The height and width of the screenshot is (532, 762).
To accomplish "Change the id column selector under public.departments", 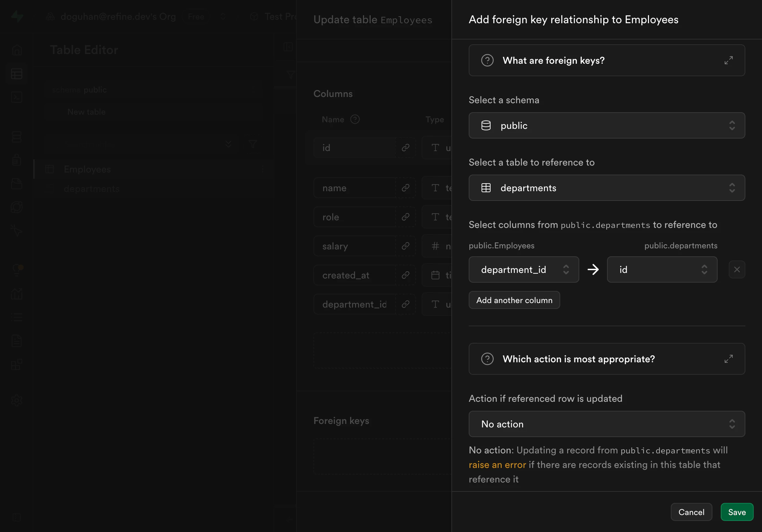I will pyautogui.click(x=662, y=269).
